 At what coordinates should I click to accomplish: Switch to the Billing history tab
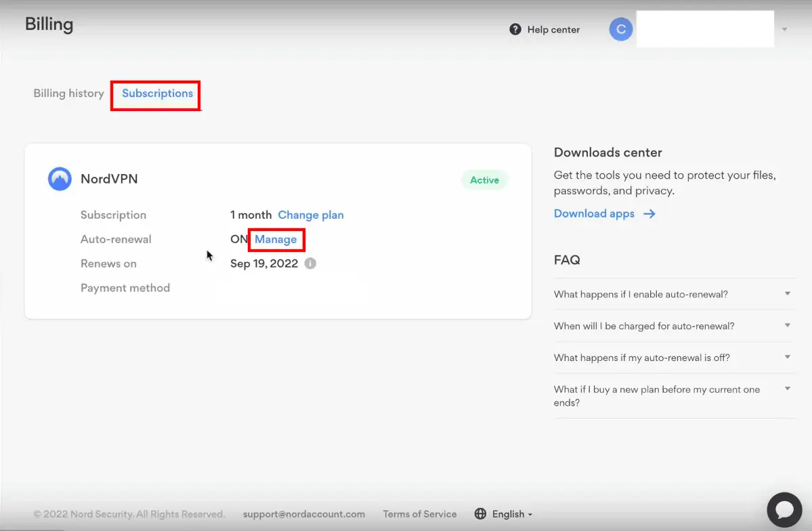coord(69,93)
